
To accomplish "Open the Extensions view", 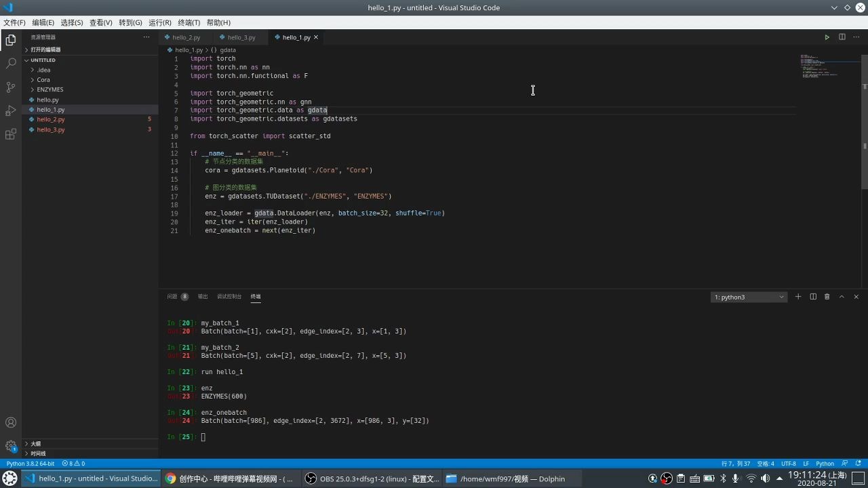I will click(11, 134).
